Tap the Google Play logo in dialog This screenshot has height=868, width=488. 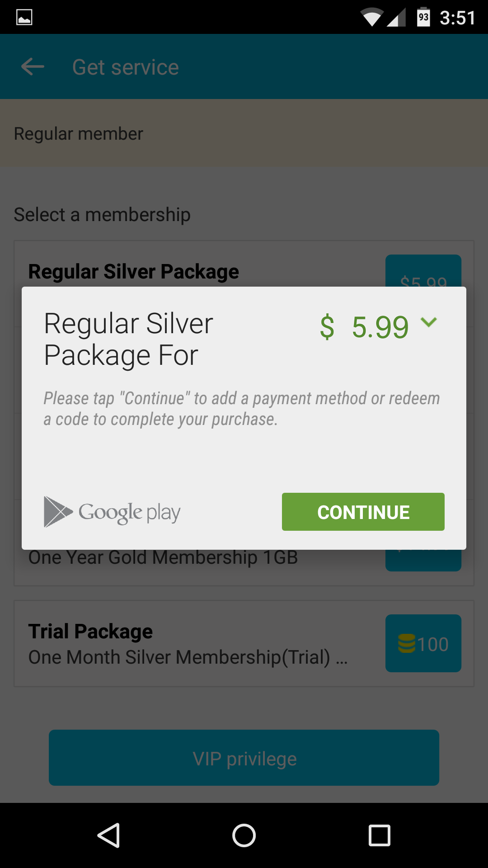click(112, 512)
